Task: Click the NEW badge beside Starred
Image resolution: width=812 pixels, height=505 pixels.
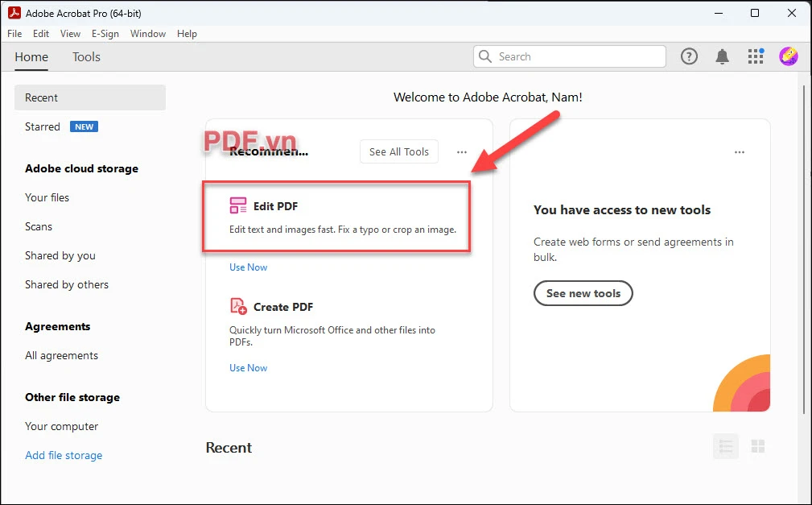Action: click(84, 126)
